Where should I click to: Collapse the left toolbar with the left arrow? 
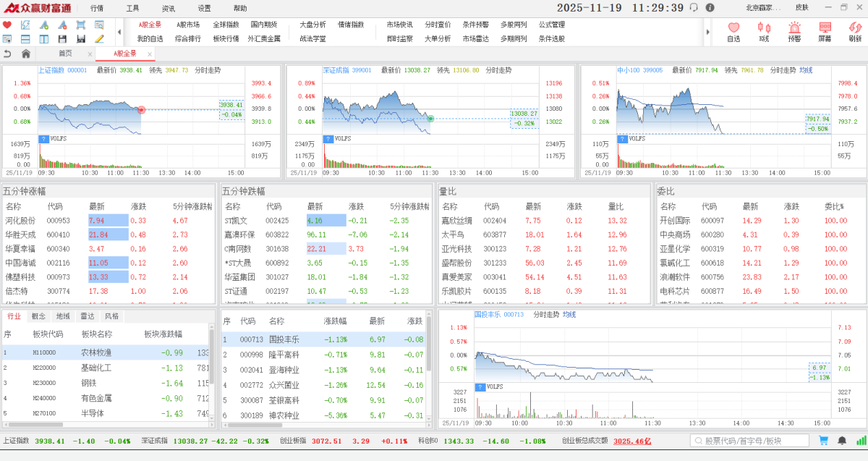pyautogui.click(x=119, y=32)
